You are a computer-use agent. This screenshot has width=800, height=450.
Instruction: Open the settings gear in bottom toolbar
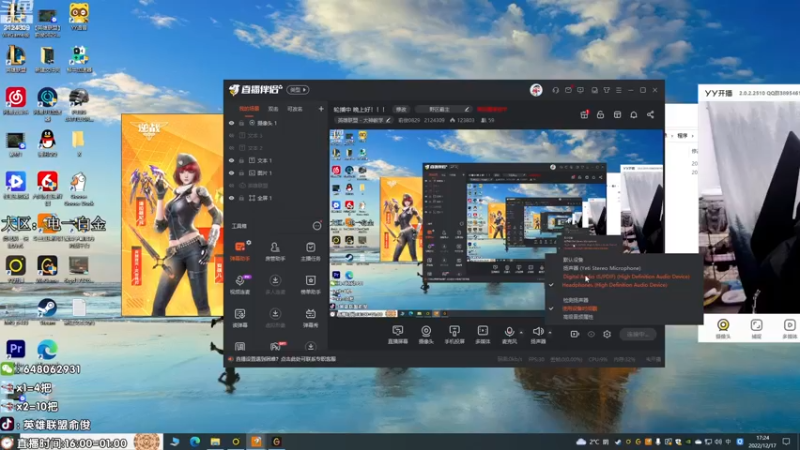(607, 334)
